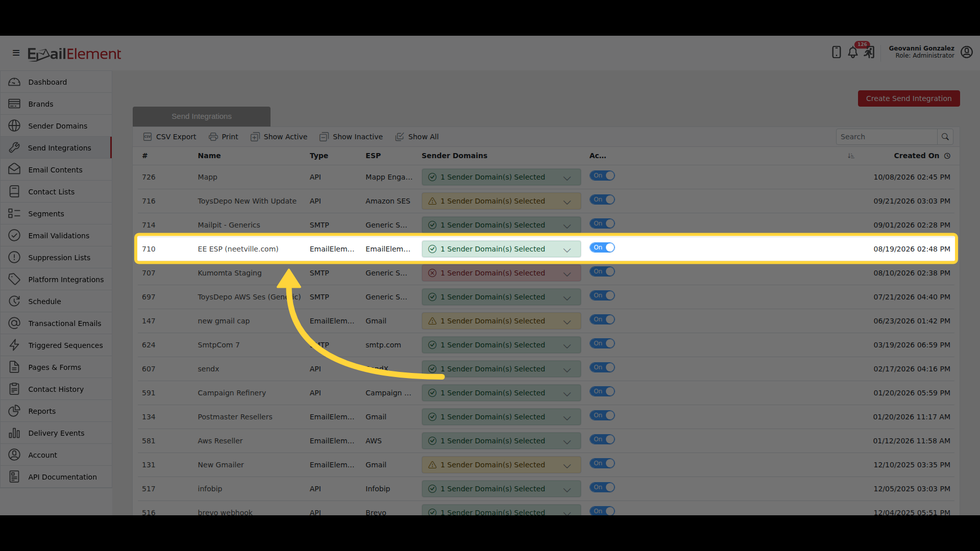Go to API Documentation in sidebar
This screenshot has height=551, width=980.
56,477
